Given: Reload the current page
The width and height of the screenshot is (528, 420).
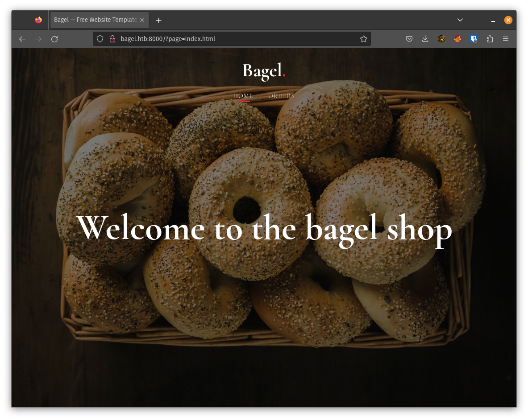Looking at the screenshot, I should click(54, 39).
